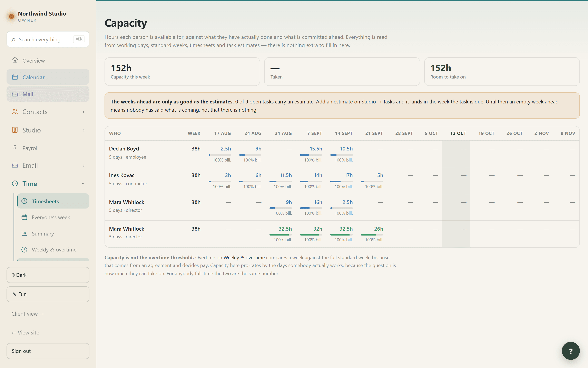Follow the View site link
This screenshot has height=368, width=588.
click(x=25, y=332)
